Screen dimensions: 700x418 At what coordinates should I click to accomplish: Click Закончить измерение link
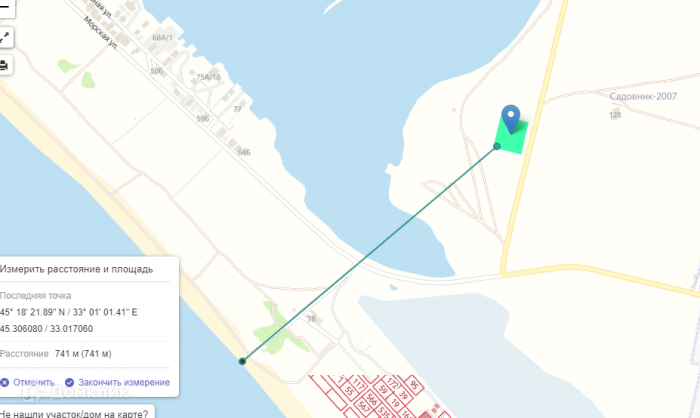(124, 382)
